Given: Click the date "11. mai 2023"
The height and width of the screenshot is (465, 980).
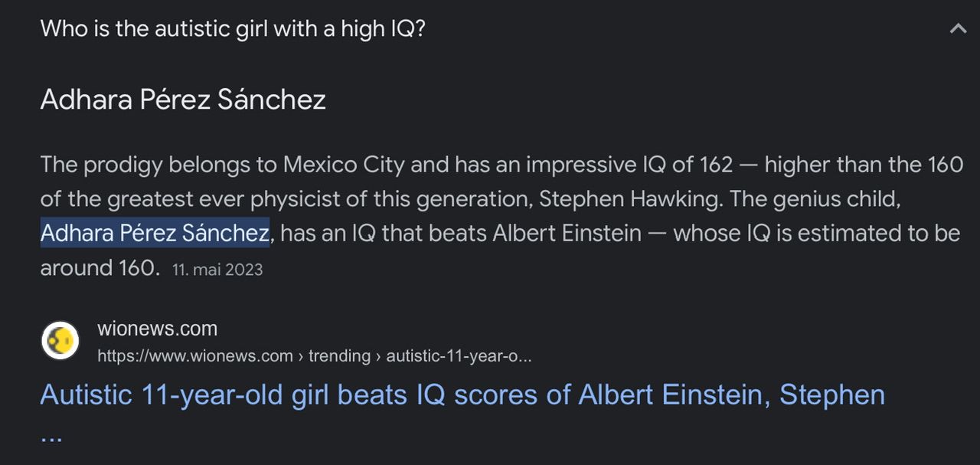Looking at the screenshot, I should [x=217, y=270].
